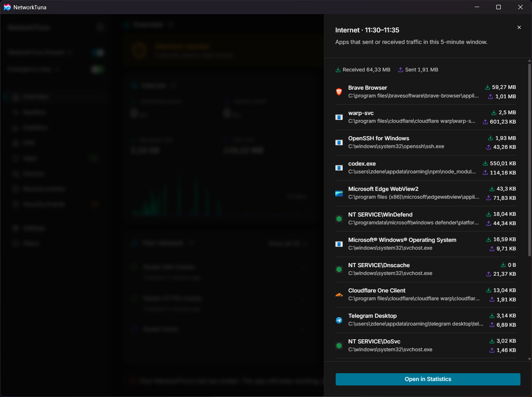Click the "Internet · 11:30–11:35" panel title
Viewport: 532px width, 397px height.
coord(367,30)
